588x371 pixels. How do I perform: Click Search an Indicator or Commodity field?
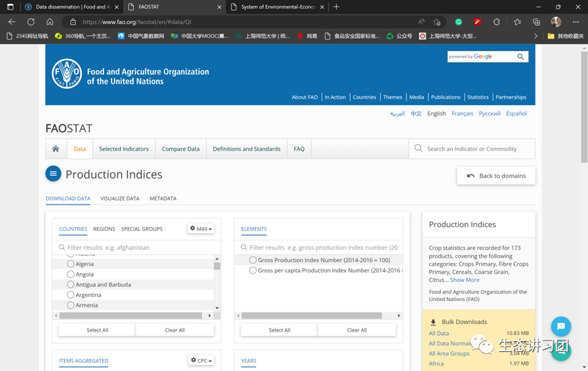pos(472,149)
